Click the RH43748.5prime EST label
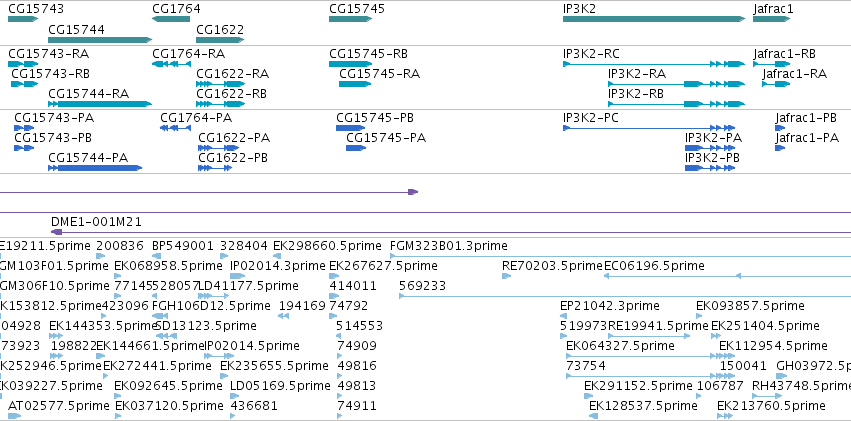Viewport: 851px width, 421px height. tap(801, 386)
